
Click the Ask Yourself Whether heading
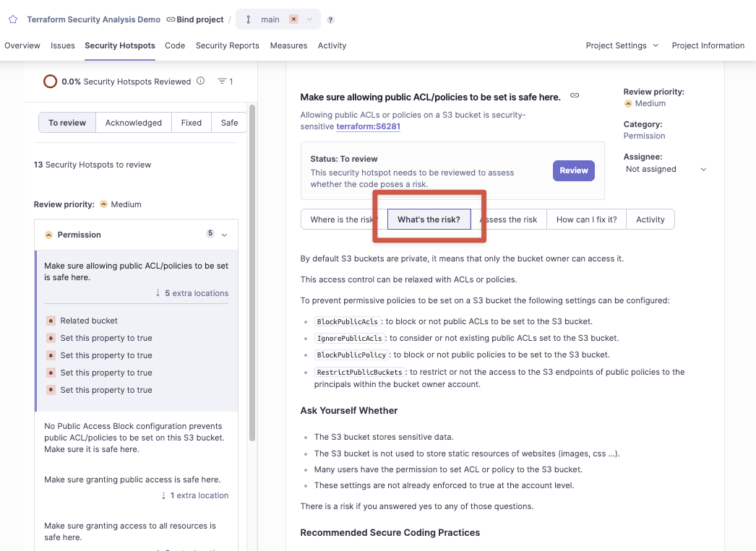tap(349, 411)
